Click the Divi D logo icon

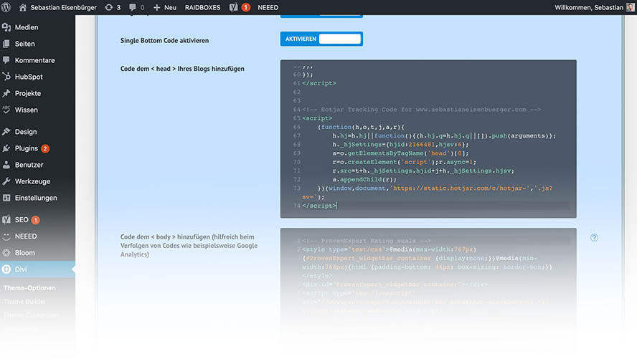point(6,269)
